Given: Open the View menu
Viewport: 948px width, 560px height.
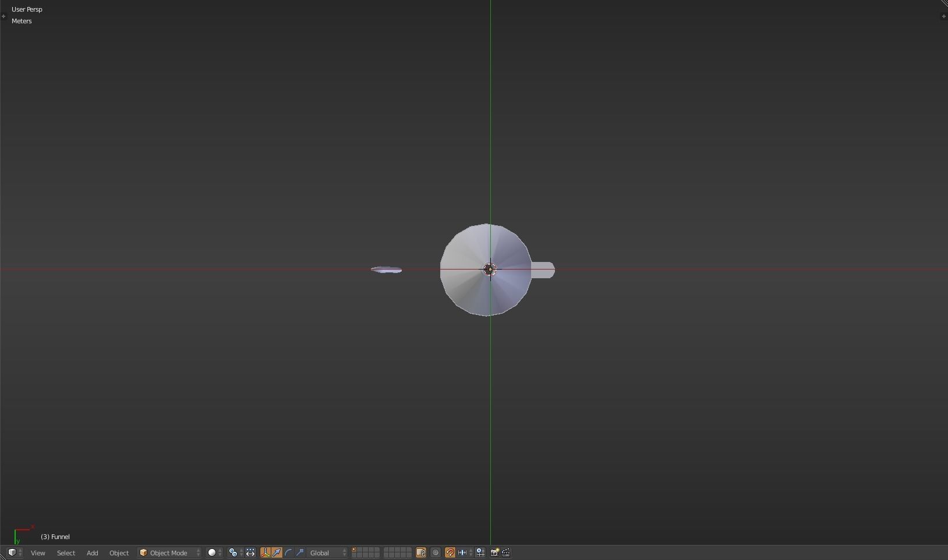Looking at the screenshot, I should coord(38,552).
